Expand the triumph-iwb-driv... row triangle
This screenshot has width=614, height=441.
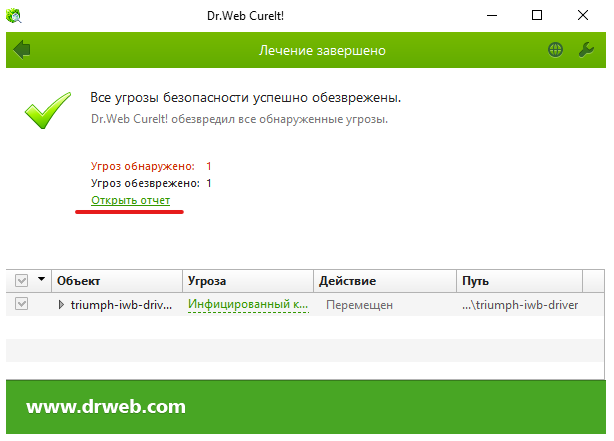tap(61, 304)
